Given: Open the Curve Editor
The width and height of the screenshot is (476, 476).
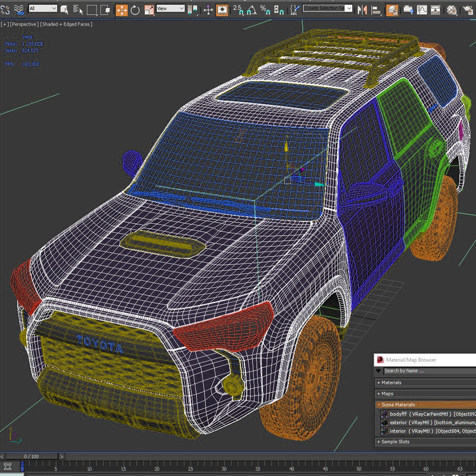Looking at the screenshot, I should click(x=422, y=10).
